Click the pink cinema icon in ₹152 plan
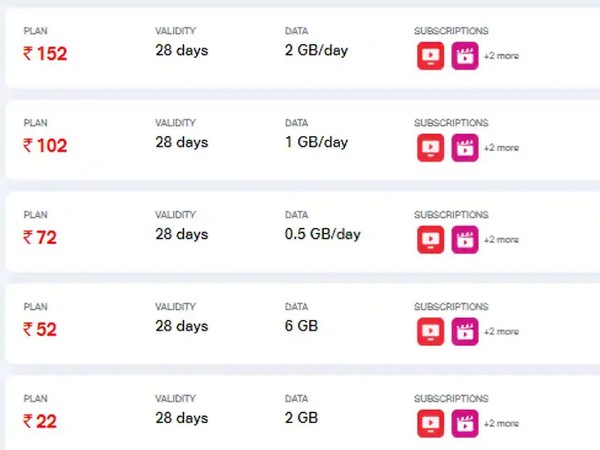Viewport: 600px width, 450px height. pyautogui.click(x=465, y=56)
